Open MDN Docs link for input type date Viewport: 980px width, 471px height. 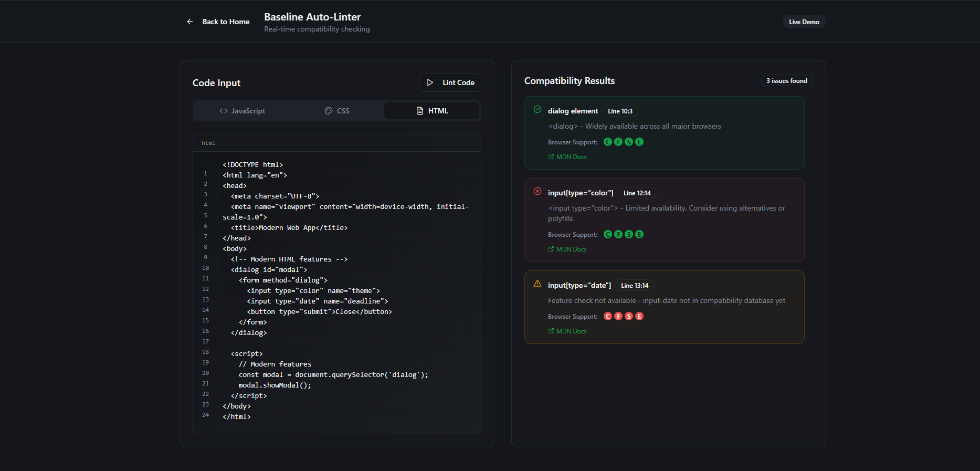tap(567, 331)
